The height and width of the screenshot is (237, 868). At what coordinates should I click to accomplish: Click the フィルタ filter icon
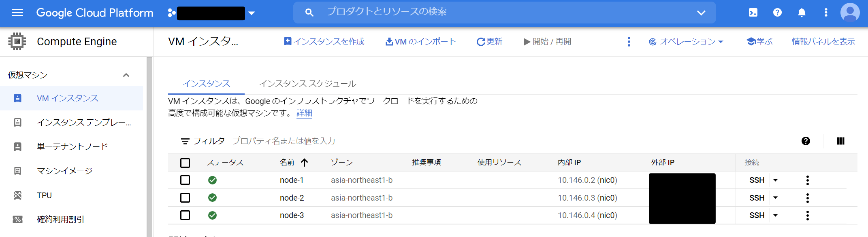coord(185,141)
